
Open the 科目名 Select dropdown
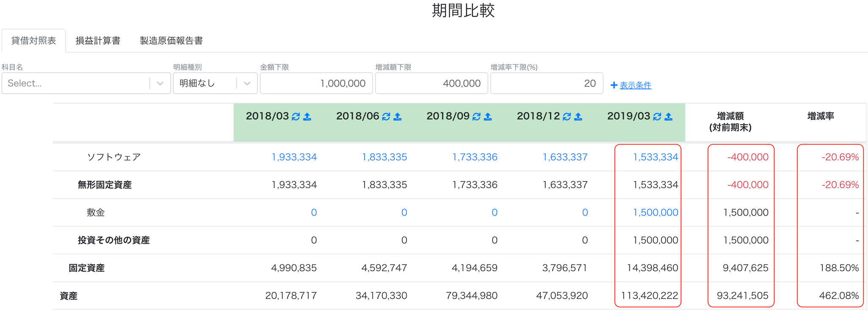click(86, 83)
